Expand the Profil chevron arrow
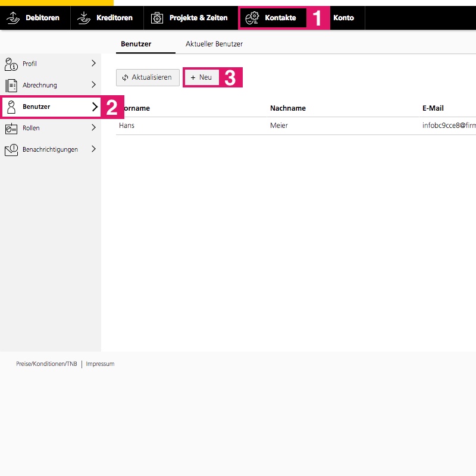 [x=93, y=63]
